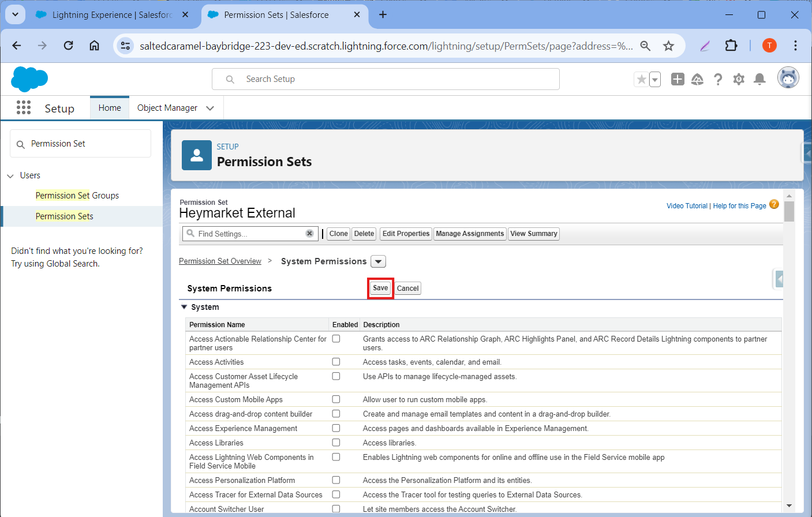Open the Chrome profile T avatar
The image size is (812, 517).
pyautogui.click(x=769, y=46)
